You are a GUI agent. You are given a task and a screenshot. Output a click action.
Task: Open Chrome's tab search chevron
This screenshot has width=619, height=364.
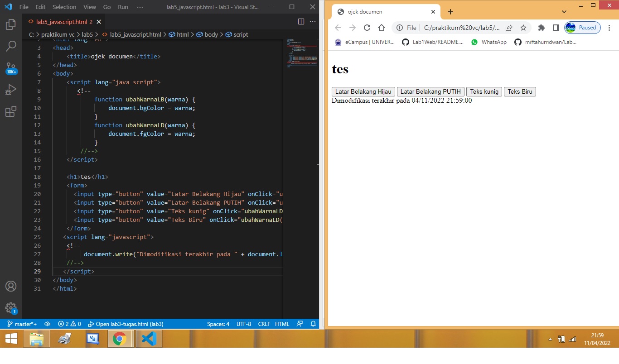click(x=564, y=11)
